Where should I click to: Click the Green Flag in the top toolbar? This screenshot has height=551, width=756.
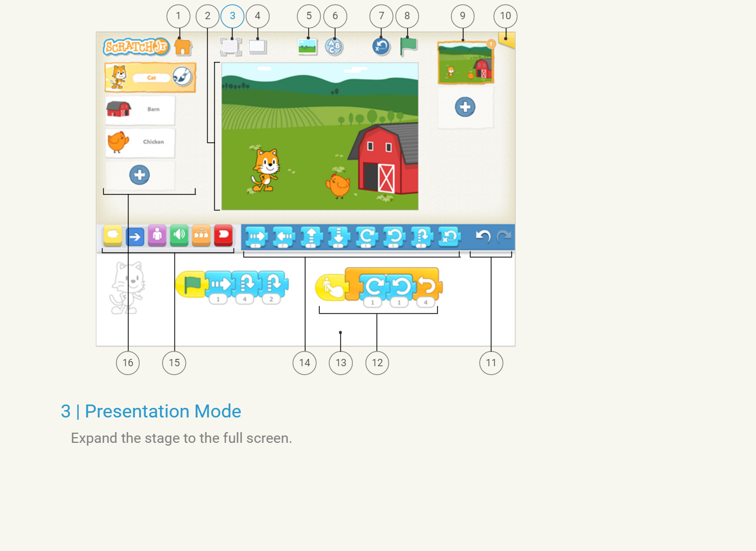point(408,46)
